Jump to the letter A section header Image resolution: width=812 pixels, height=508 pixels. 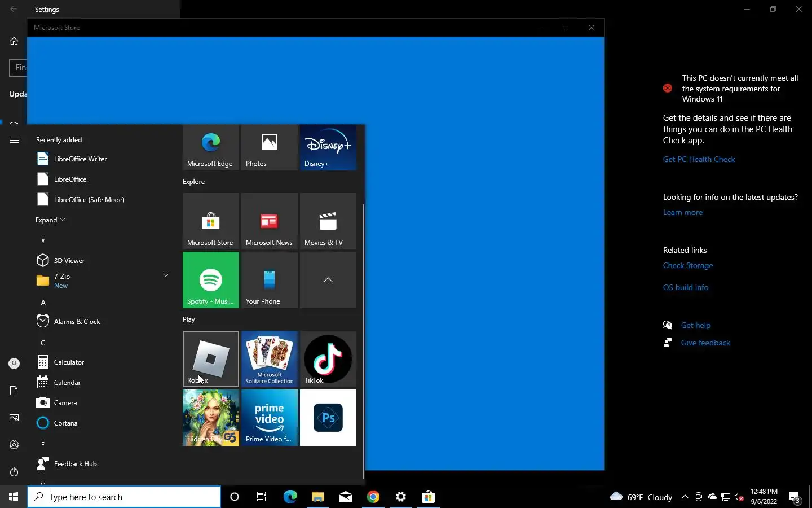(43, 303)
